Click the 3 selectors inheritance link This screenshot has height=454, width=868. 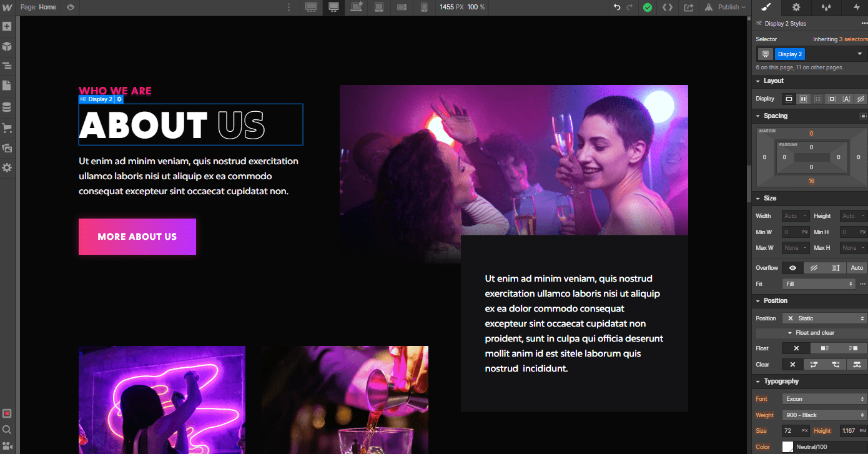pyautogui.click(x=853, y=39)
